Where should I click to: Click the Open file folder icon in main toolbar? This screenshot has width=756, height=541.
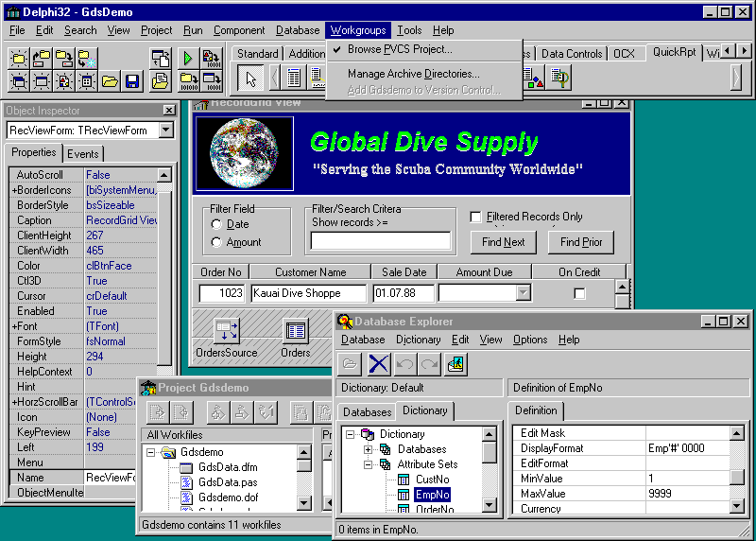(x=110, y=80)
